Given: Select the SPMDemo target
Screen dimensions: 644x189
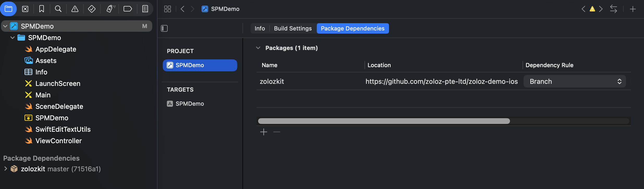Looking at the screenshot, I should pyautogui.click(x=190, y=104).
